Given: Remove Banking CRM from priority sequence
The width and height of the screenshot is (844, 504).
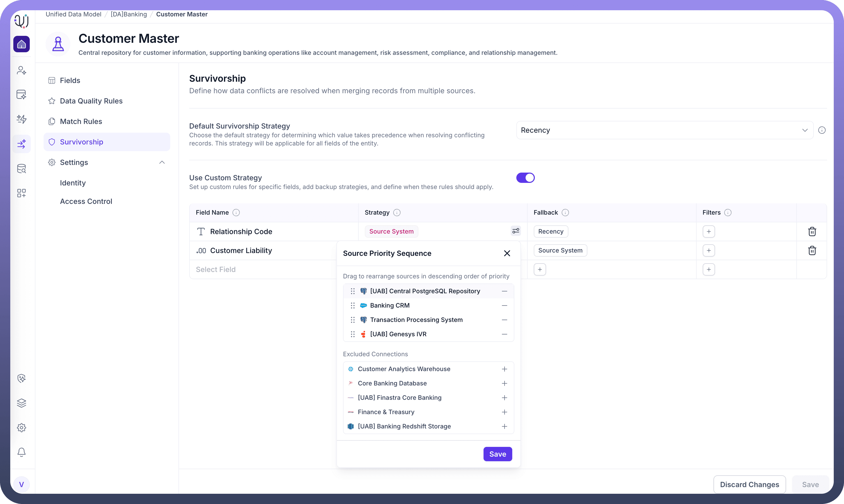Looking at the screenshot, I should click(505, 306).
